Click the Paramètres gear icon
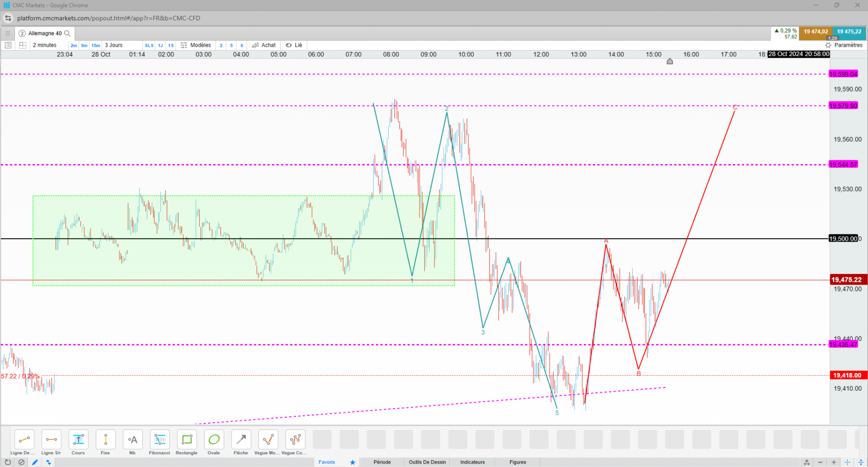The image size is (868, 467). coord(828,45)
